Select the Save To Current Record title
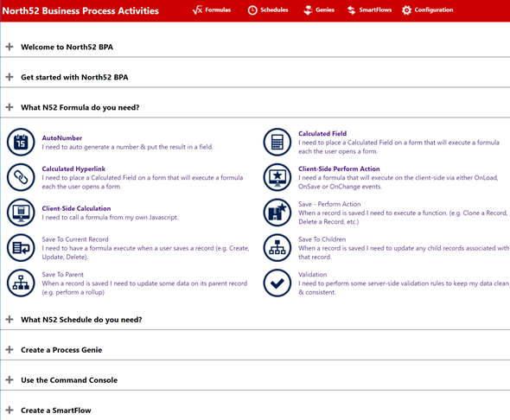Image resolution: width=510 pixels, height=420 pixels. pyautogui.click(x=75, y=239)
